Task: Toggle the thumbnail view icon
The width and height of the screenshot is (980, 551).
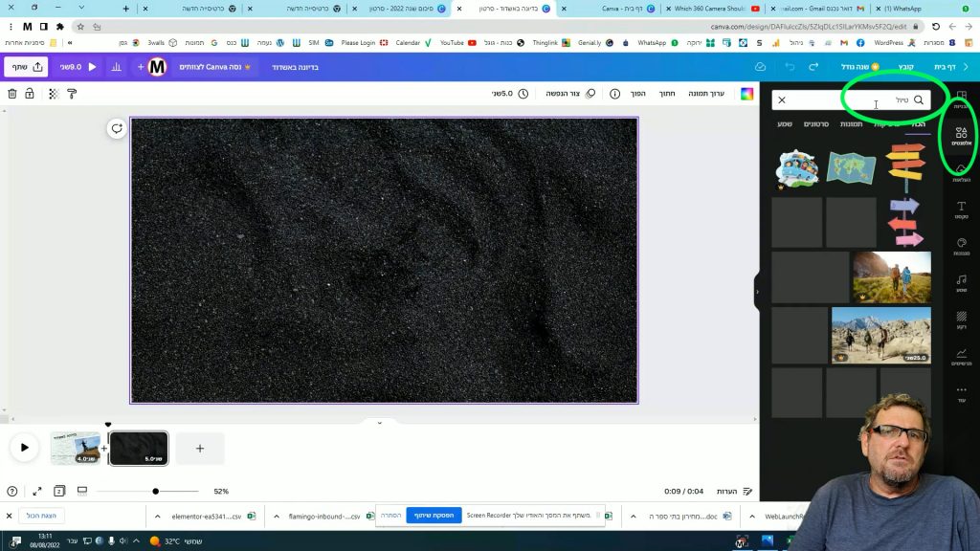Action: 82,491
